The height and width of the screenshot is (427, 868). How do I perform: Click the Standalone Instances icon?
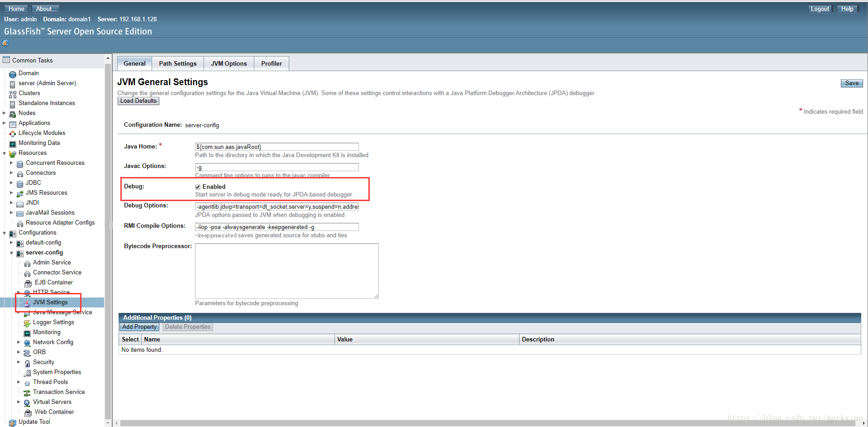13,104
